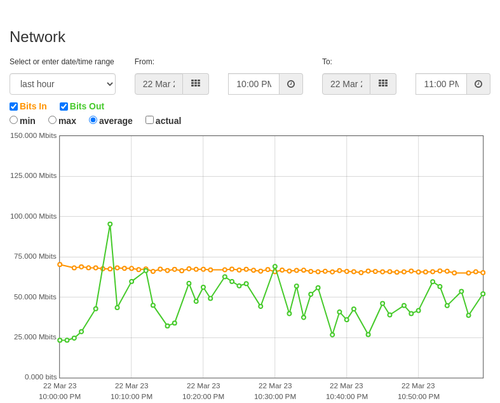Open the 'last hour' range dropdown
The image size is (500, 403).
click(63, 84)
